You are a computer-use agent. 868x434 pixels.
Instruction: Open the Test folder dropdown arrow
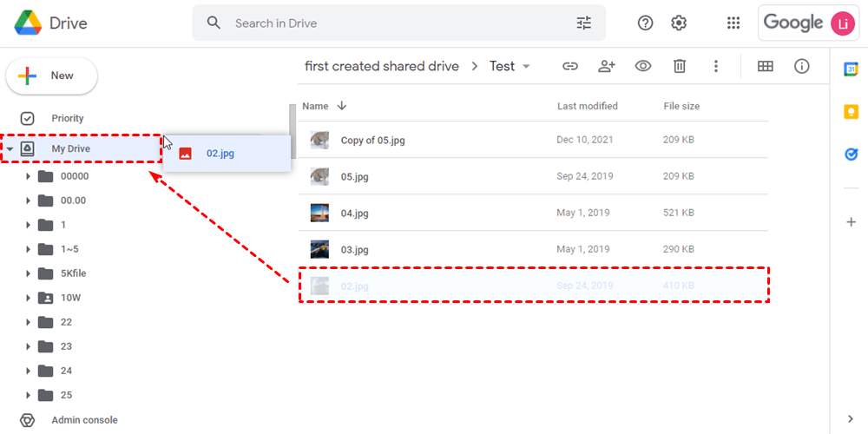[x=526, y=67]
